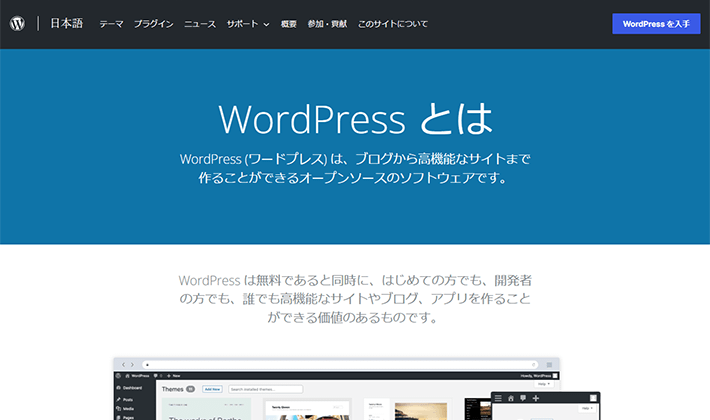The image size is (710, 420).
Task: Click the back arrow in mockup browser
Action: [123, 364]
